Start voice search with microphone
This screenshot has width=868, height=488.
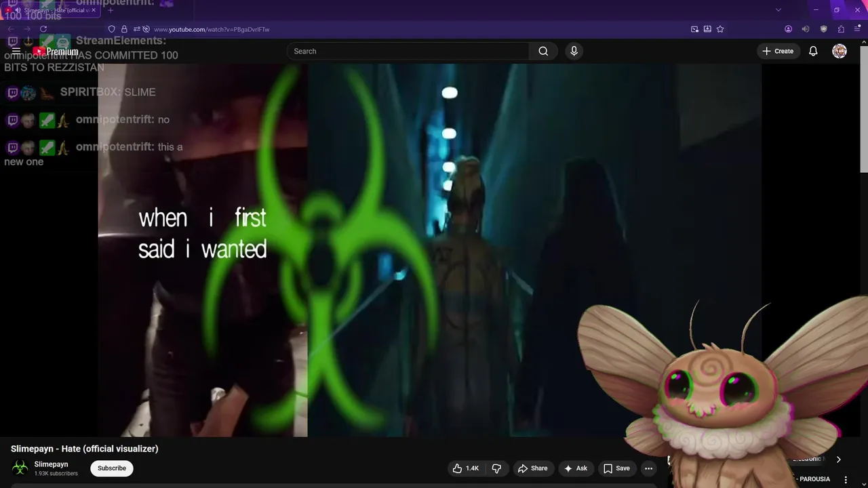[x=574, y=51]
